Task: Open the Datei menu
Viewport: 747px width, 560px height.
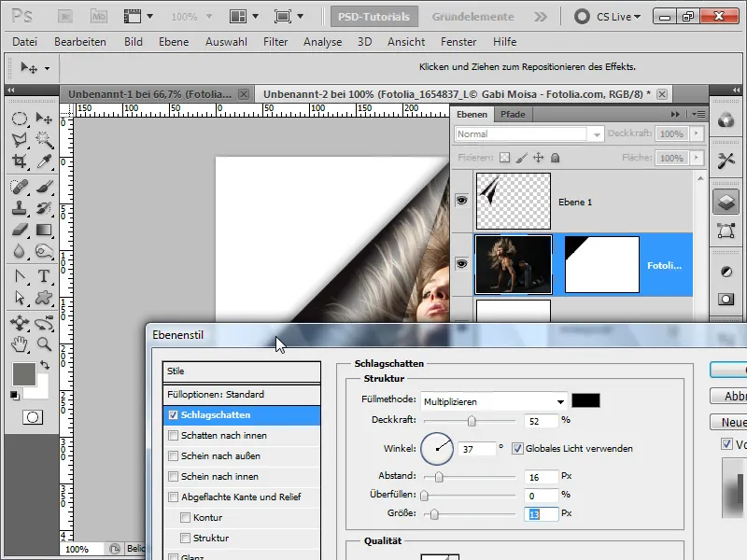Action: tap(25, 42)
